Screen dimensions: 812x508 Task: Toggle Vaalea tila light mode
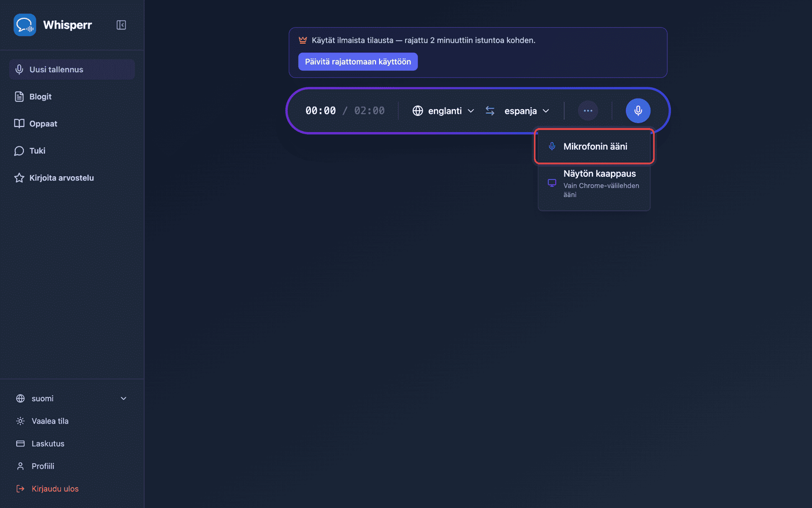tap(72, 421)
